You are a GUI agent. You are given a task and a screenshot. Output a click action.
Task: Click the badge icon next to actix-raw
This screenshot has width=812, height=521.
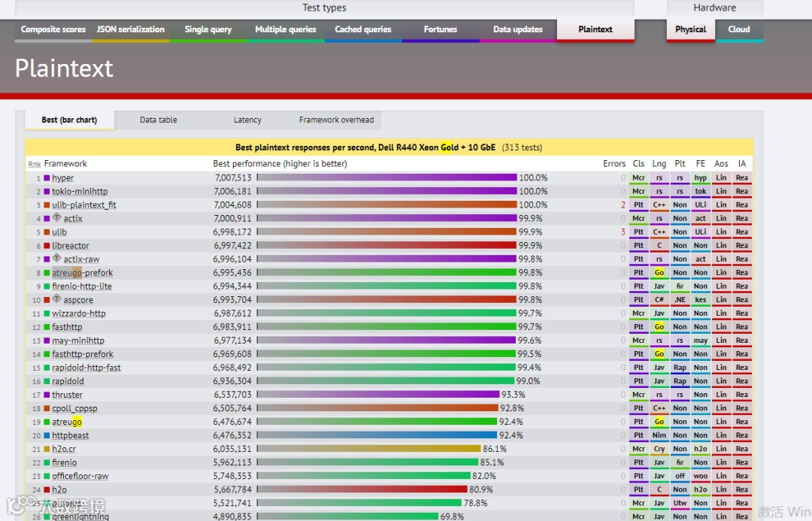pos(57,258)
